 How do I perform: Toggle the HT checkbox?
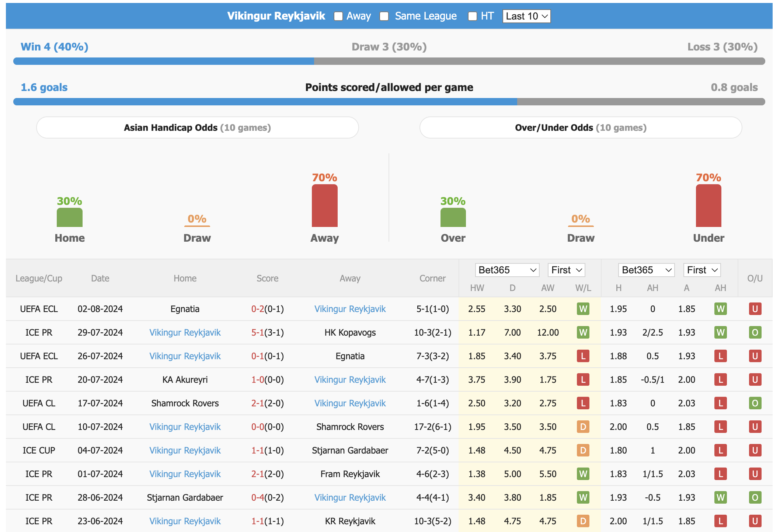[472, 16]
